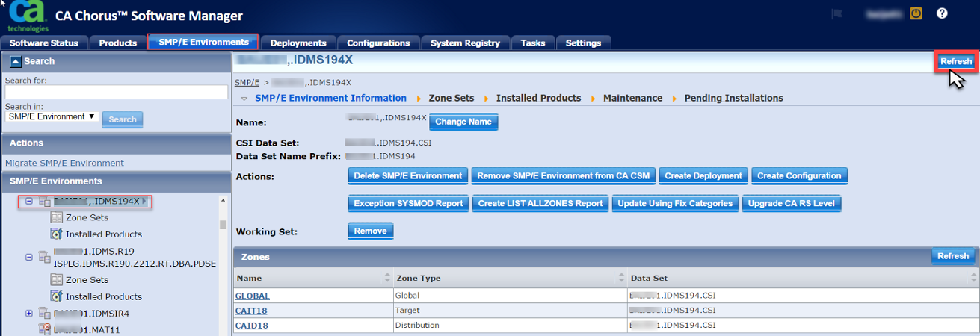Collapse SMP/E Environment Information section
980x336 pixels.
244,99
